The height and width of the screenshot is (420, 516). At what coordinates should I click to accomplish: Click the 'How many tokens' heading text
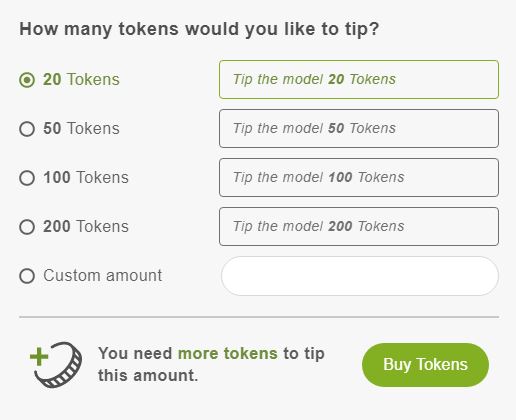(199, 29)
